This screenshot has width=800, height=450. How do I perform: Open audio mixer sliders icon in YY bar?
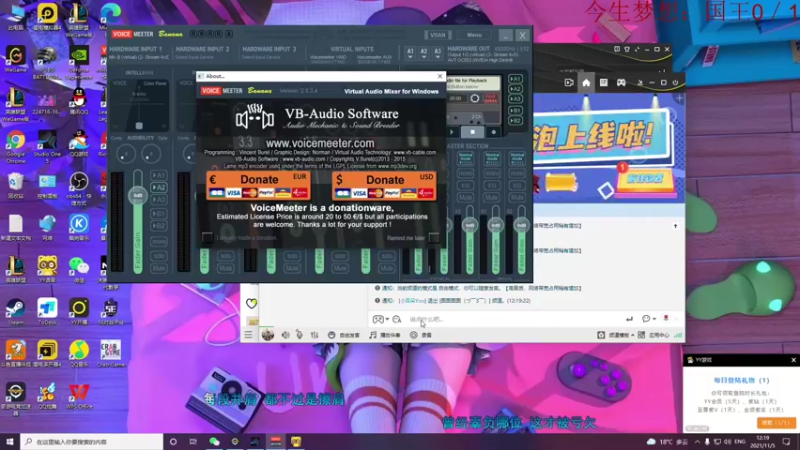[x=314, y=335]
